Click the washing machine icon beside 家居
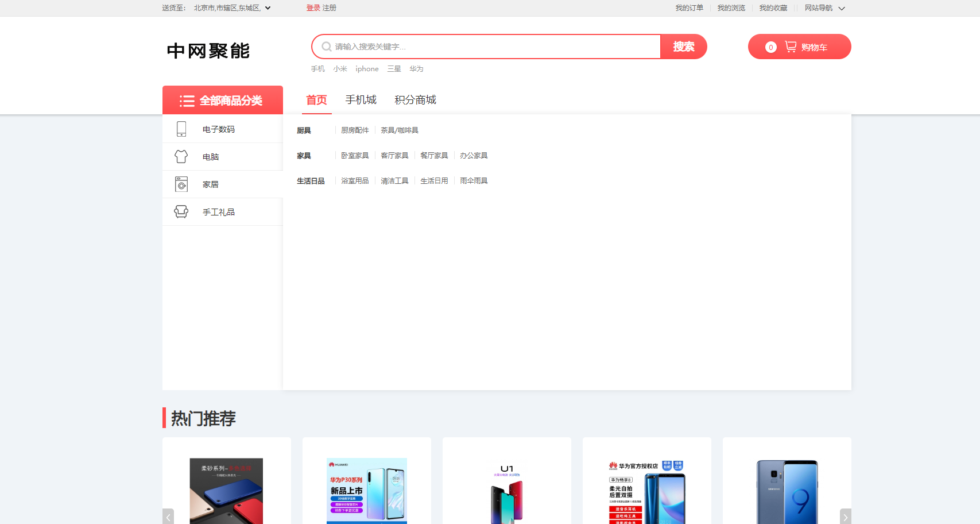Screen dimensions: 980x524 point(181,184)
